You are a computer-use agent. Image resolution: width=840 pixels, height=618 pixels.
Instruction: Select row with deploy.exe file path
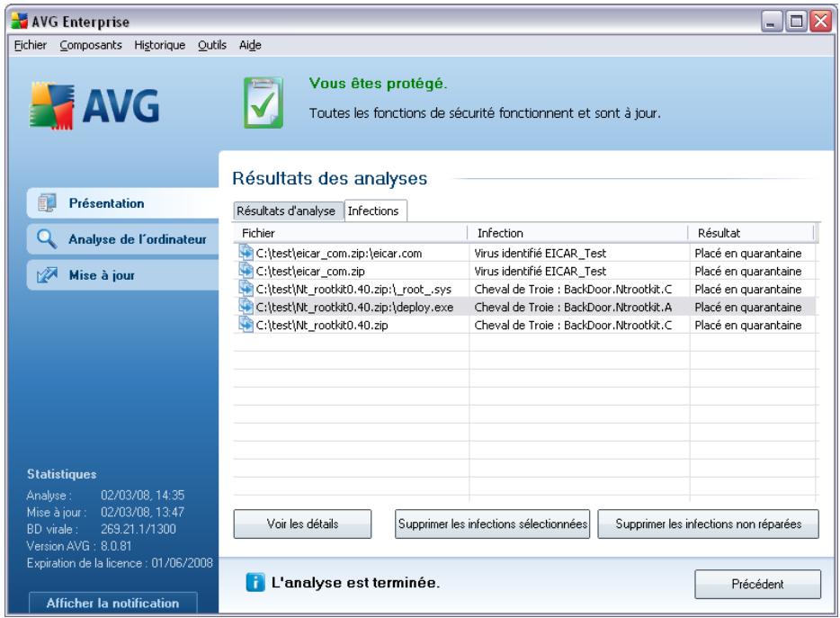click(x=525, y=307)
